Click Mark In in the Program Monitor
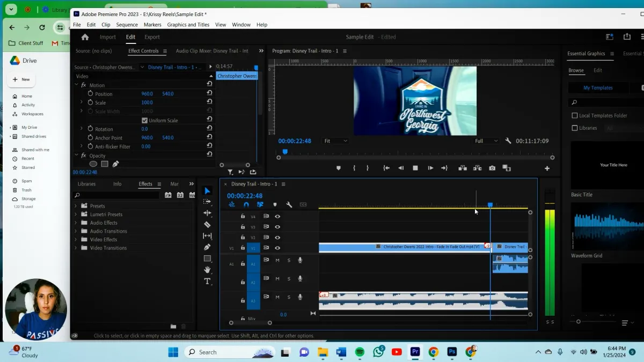Screen dimensions: 644x362 point(354,168)
